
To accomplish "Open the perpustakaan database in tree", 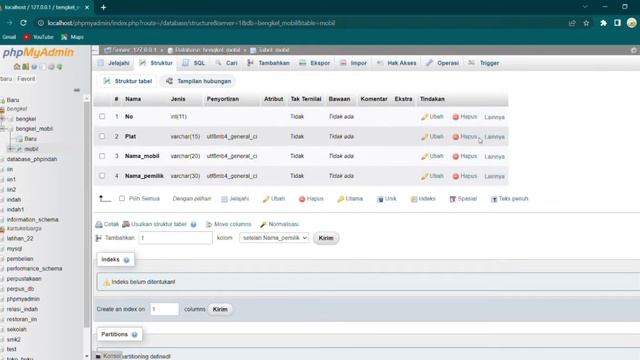I will pos(24,279).
